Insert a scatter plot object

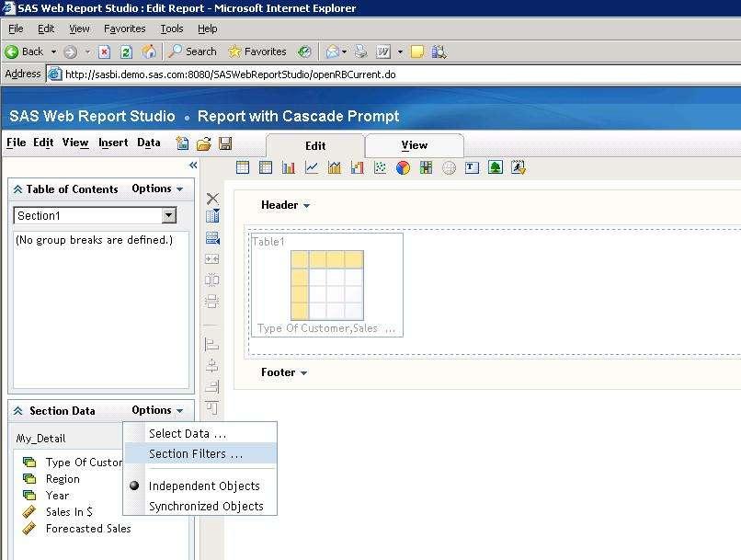pyautogui.click(x=380, y=167)
